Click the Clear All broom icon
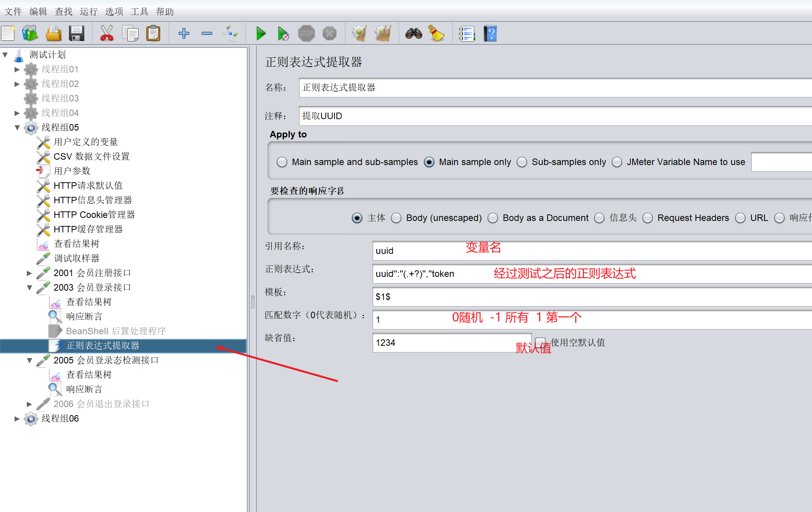Image resolution: width=812 pixels, height=512 pixels. [x=382, y=34]
